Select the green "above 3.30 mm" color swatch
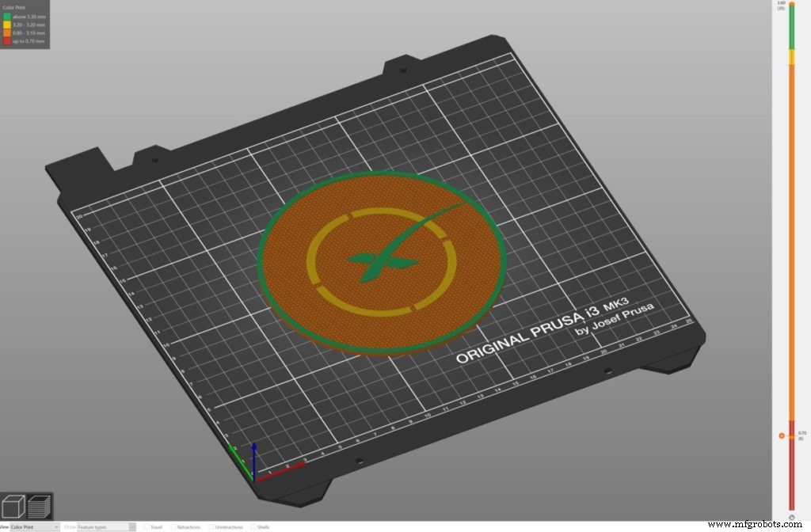 pos(6,17)
